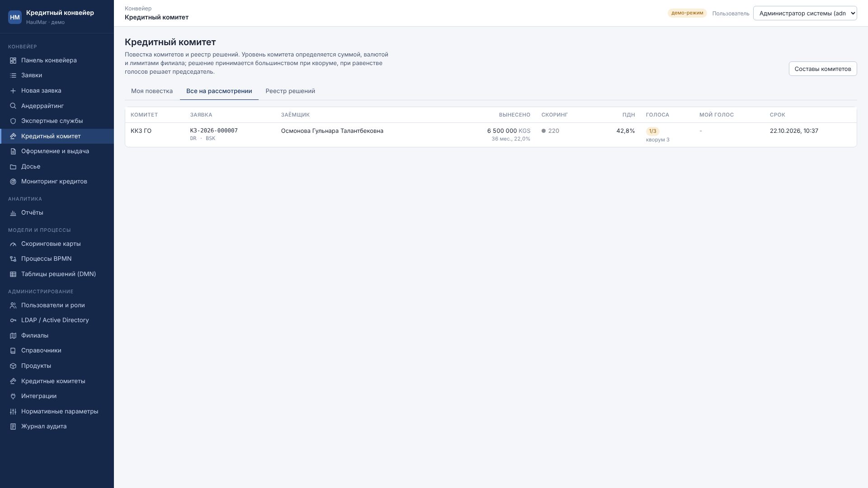
Task: Click the демо-режим badge
Action: 687,13
